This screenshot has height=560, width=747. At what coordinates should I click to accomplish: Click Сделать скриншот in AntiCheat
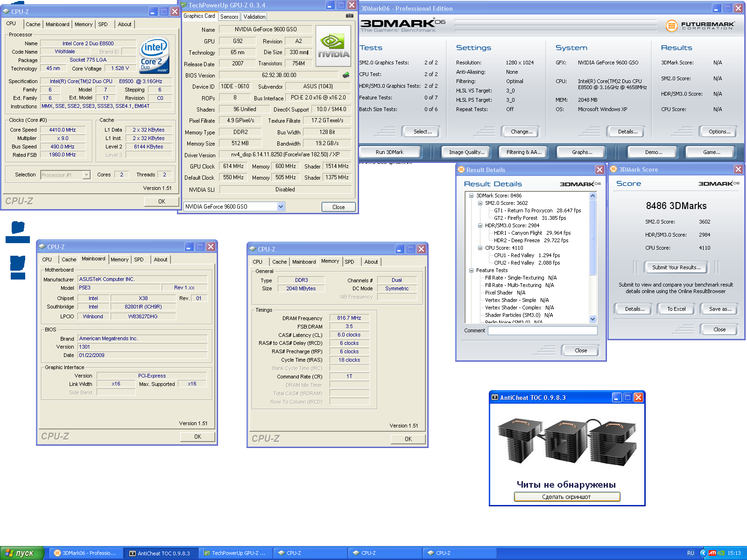[567, 497]
